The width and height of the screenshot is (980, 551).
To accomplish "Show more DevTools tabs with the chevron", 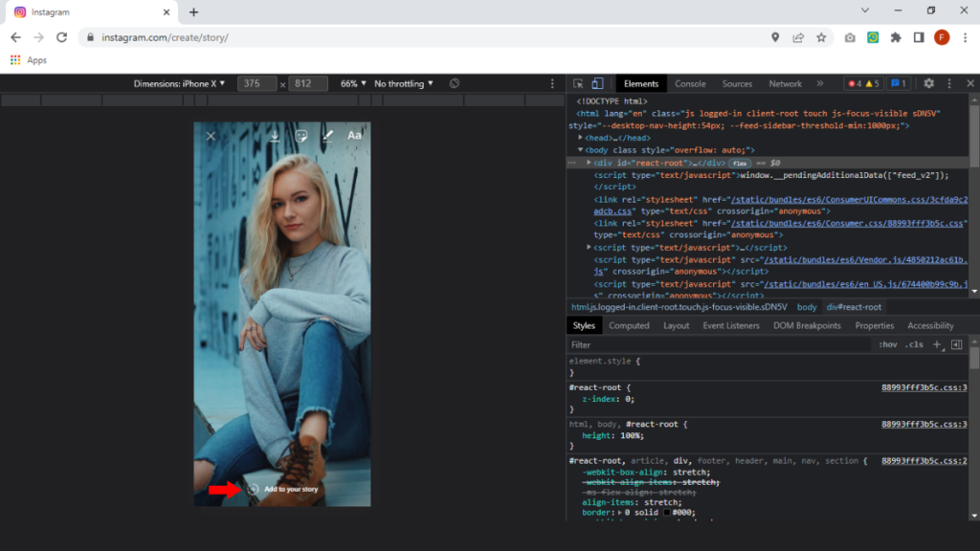I will coord(820,84).
